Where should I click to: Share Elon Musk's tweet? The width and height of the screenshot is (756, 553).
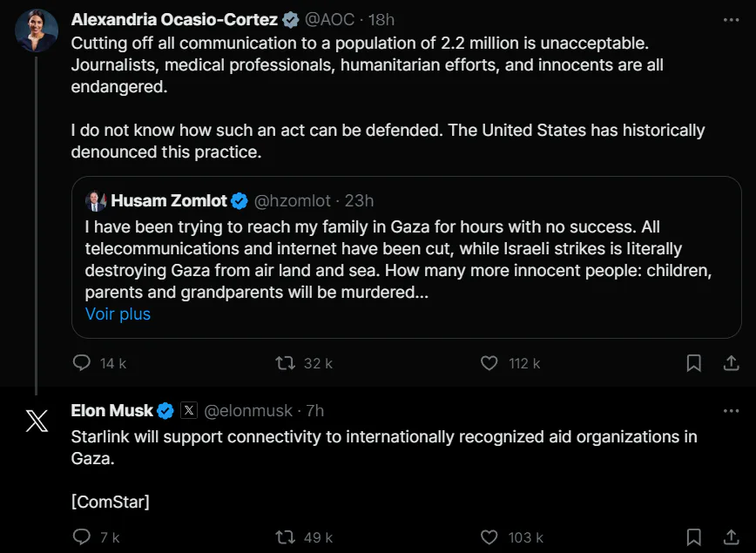(x=731, y=537)
